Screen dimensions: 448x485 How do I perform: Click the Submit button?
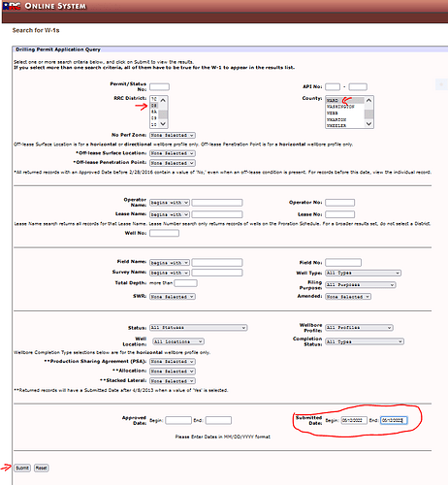(22, 468)
